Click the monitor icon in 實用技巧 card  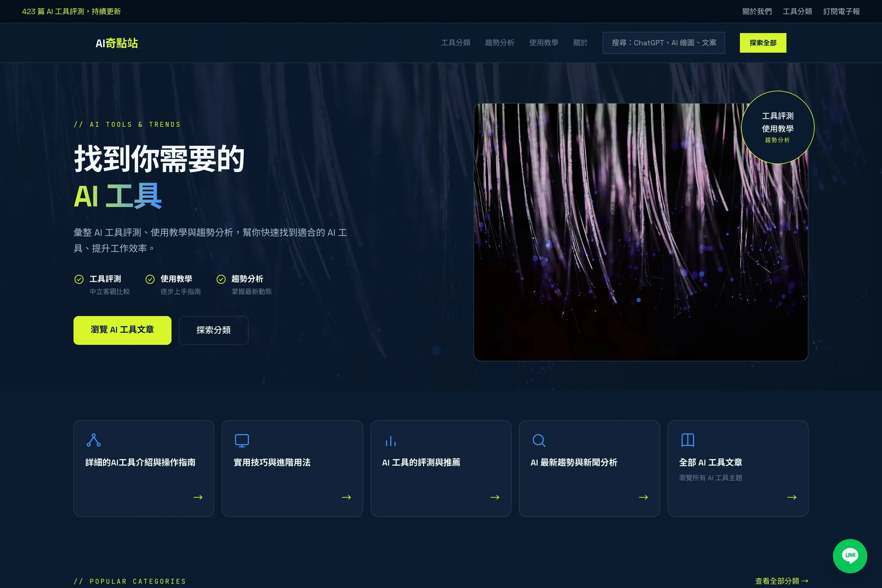coord(242,440)
